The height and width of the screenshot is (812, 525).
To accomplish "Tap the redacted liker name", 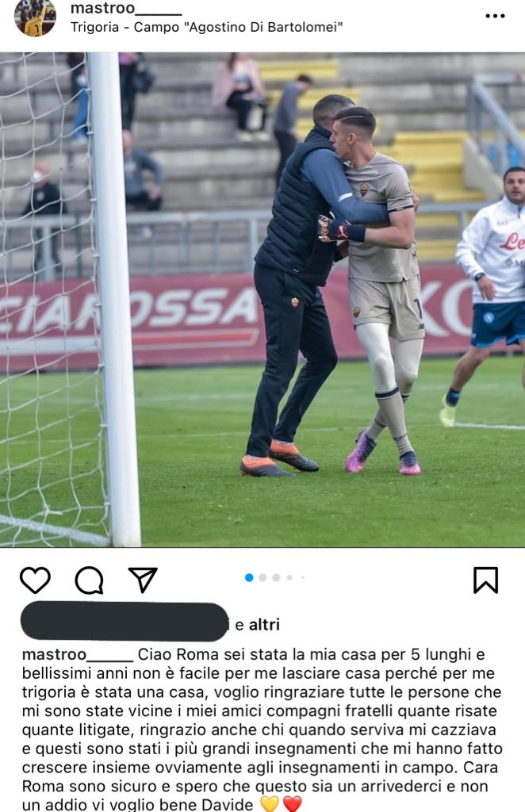I will tap(125, 622).
